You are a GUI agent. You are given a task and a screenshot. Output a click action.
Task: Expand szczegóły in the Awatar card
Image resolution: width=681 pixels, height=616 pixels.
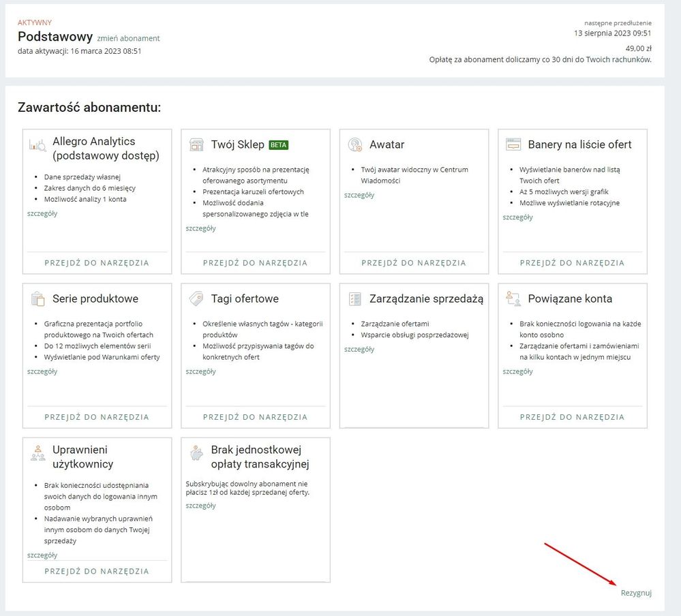tap(359, 195)
